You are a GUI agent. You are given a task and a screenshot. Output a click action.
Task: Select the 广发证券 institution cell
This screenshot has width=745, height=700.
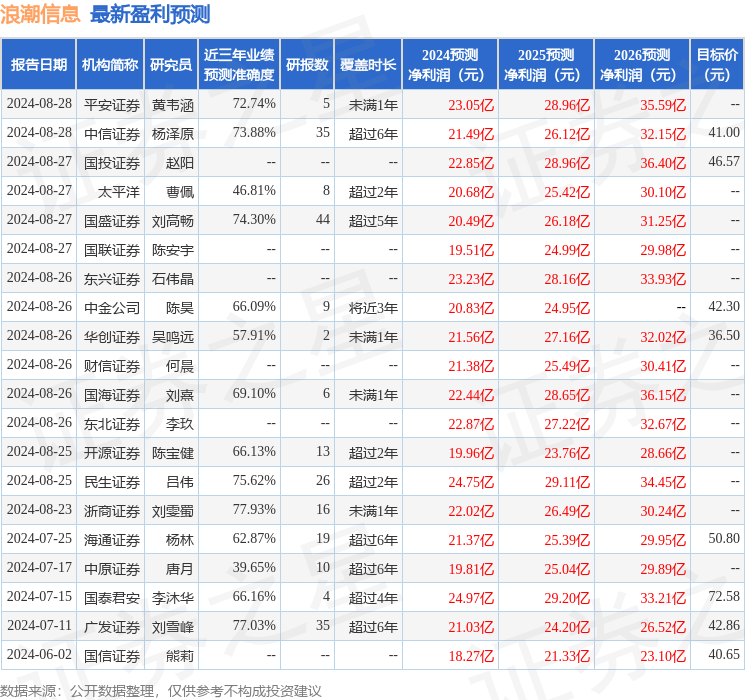point(112,626)
